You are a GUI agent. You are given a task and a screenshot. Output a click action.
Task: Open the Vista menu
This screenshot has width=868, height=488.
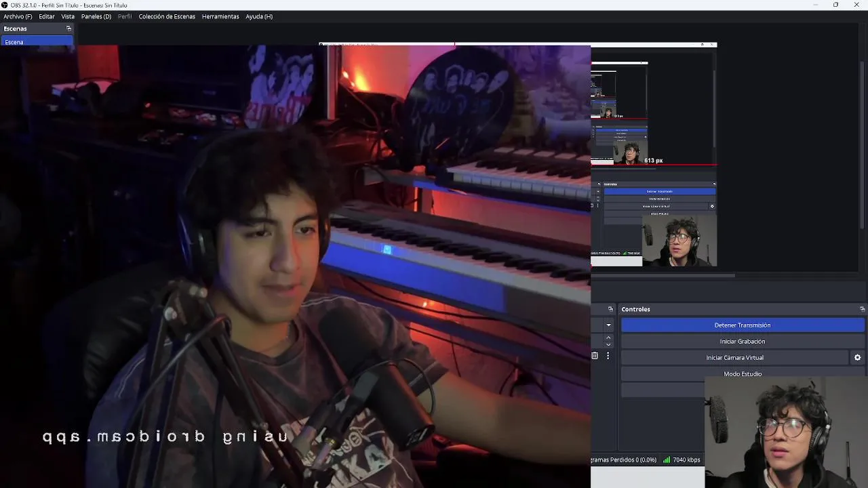coord(68,16)
